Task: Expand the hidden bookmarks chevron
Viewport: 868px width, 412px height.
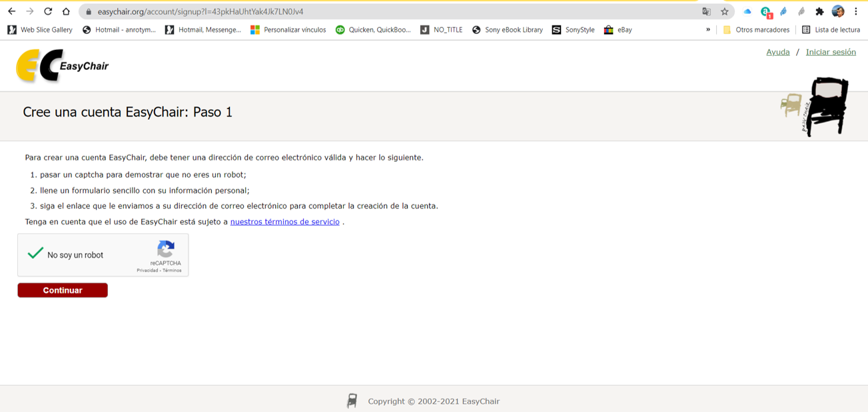Action: point(708,30)
